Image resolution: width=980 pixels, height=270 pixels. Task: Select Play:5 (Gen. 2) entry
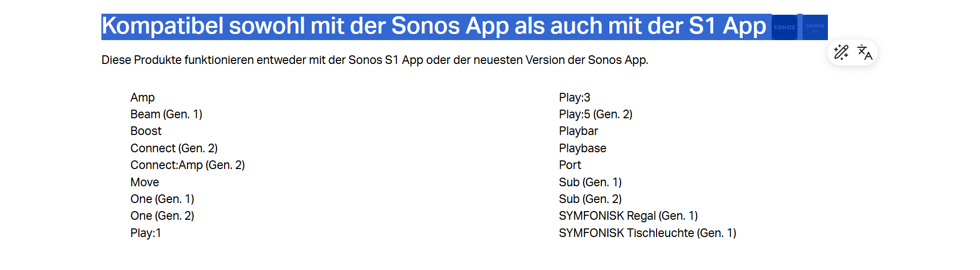596,114
